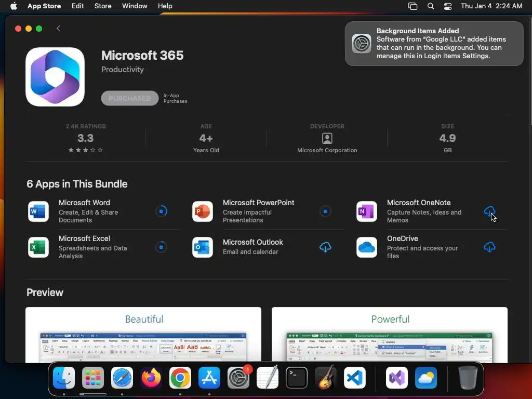532x399 pixels.
Task: Open Launchpad from the Dock
Action: tap(93, 378)
